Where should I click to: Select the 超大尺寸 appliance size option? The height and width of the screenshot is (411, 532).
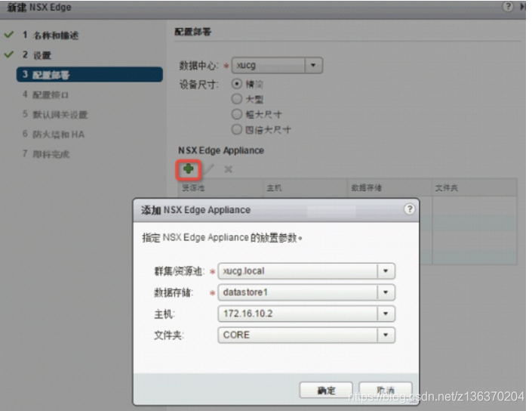236,114
